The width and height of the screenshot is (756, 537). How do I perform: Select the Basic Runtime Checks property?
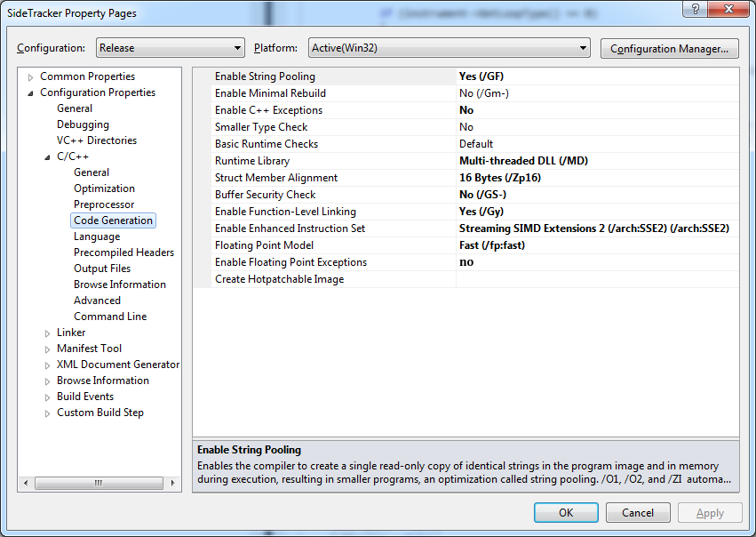click(267, 144)
